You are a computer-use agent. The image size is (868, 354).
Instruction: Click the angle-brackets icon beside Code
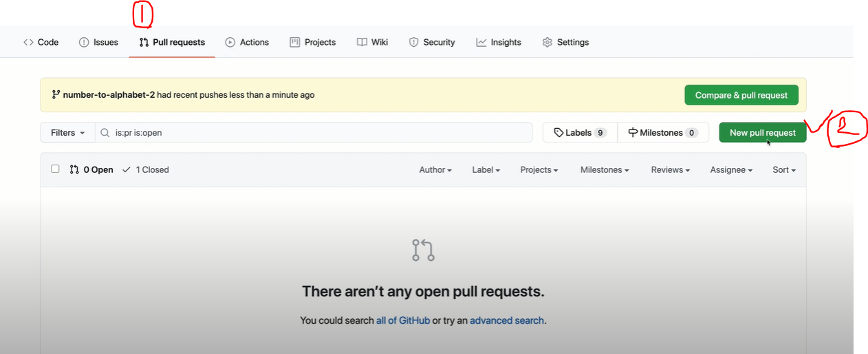pyautogui.click(x=28, y=42)
